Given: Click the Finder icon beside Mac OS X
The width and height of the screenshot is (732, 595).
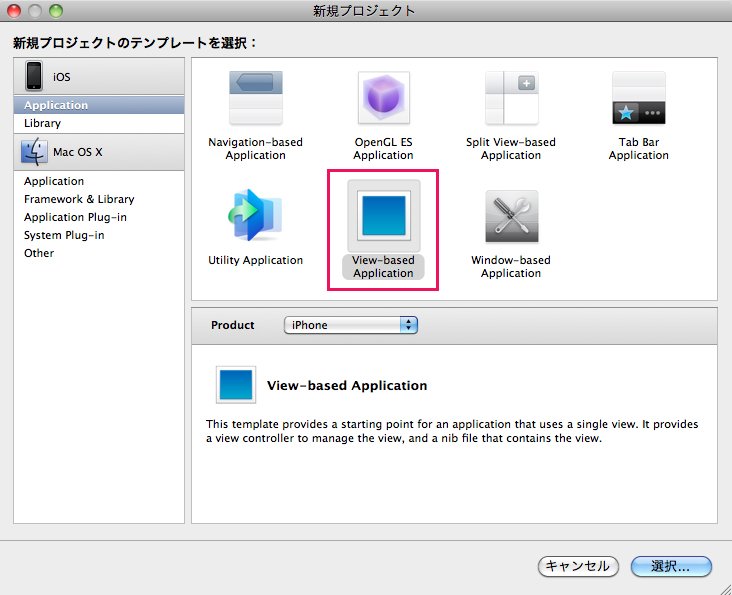Looking at the screenshot, I should (x=34, y=152).
